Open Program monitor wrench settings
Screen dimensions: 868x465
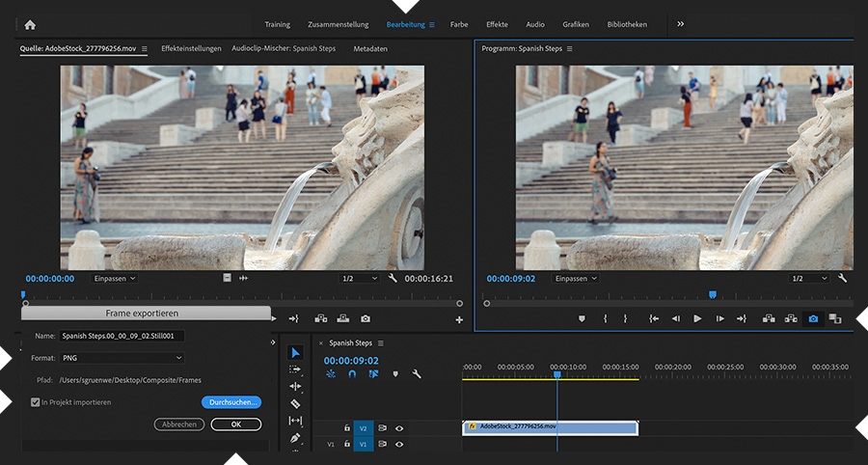point(842,278)
